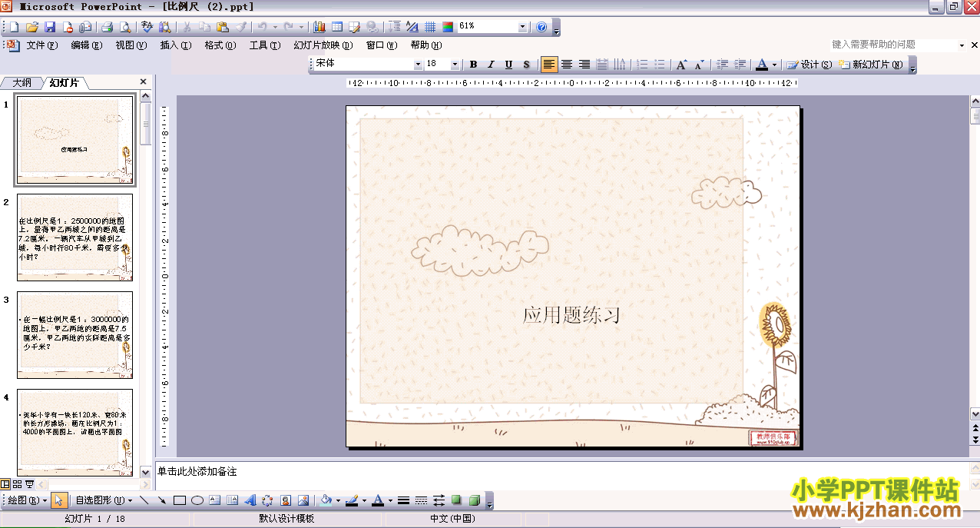Viewport: 980px width, 528px height.
Task: Expand the standard toolbar options arrow
Action: click(x=557, y=28)
